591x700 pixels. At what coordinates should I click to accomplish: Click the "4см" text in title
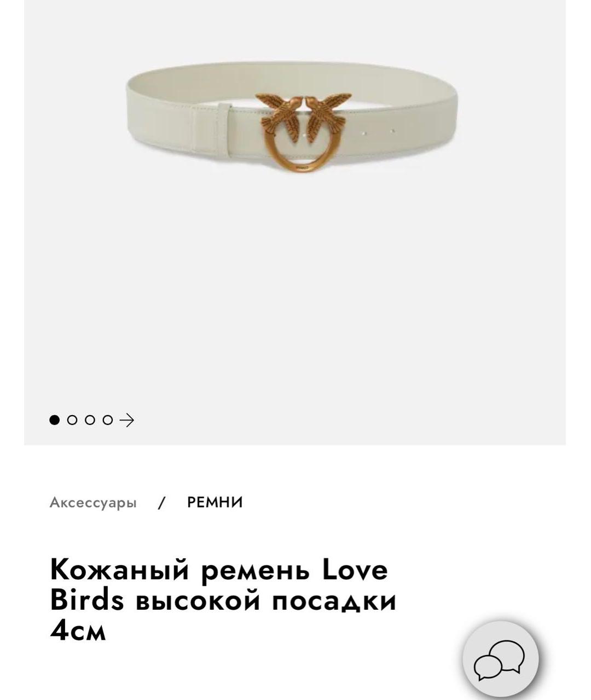tap(78, 630)
